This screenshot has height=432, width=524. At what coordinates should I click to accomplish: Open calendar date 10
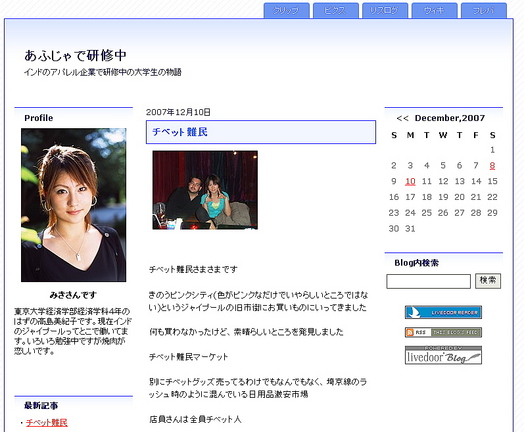[x=410, y=181]
